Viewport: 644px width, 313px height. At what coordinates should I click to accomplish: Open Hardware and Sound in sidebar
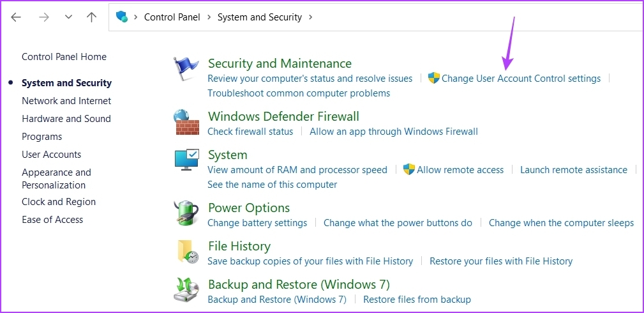(66, 119)
